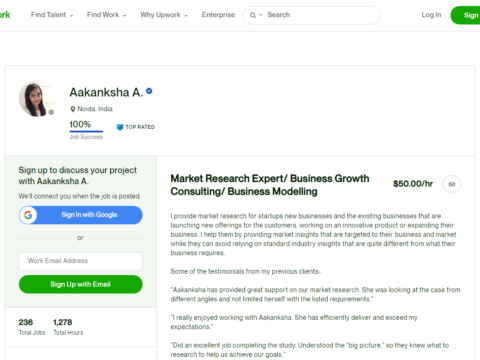
Task: Click the Log In link
Action: 431,15
